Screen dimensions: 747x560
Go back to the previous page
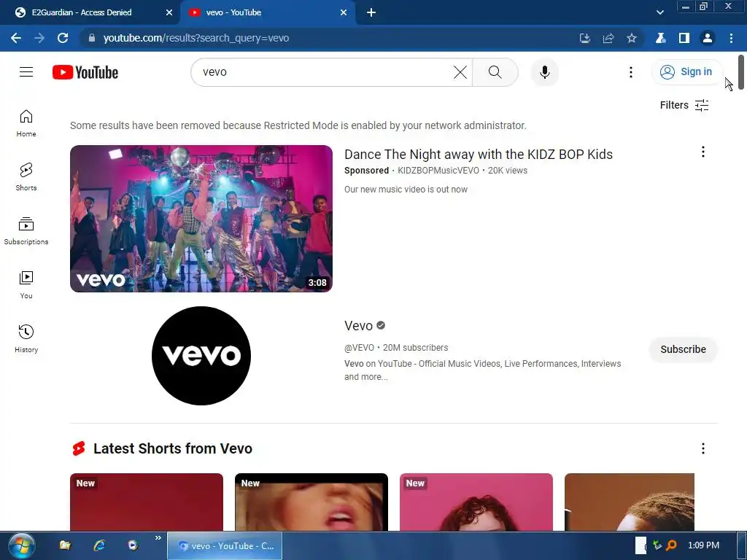[x=16, y=38]
